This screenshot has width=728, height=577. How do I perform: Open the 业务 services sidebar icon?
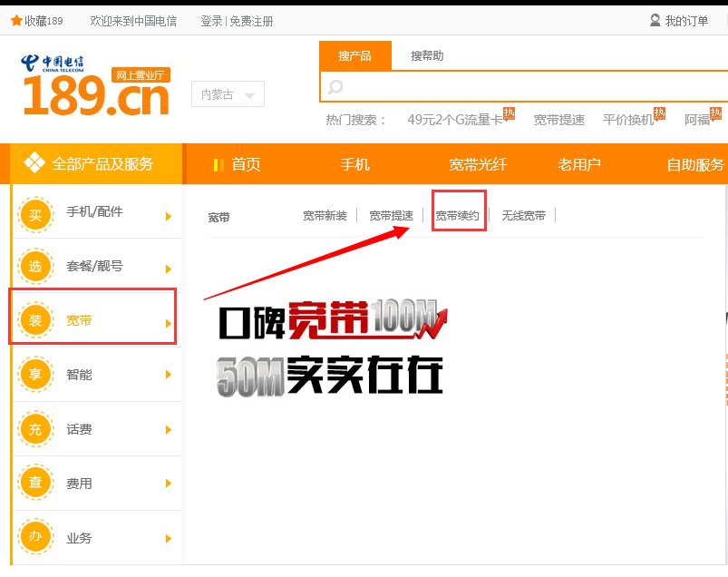click(35, 537)
